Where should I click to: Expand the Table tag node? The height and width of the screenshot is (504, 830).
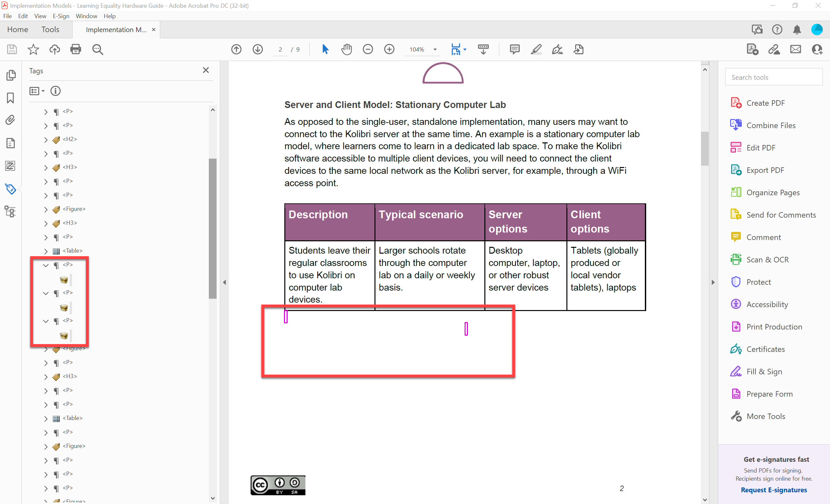pos(46,251)
